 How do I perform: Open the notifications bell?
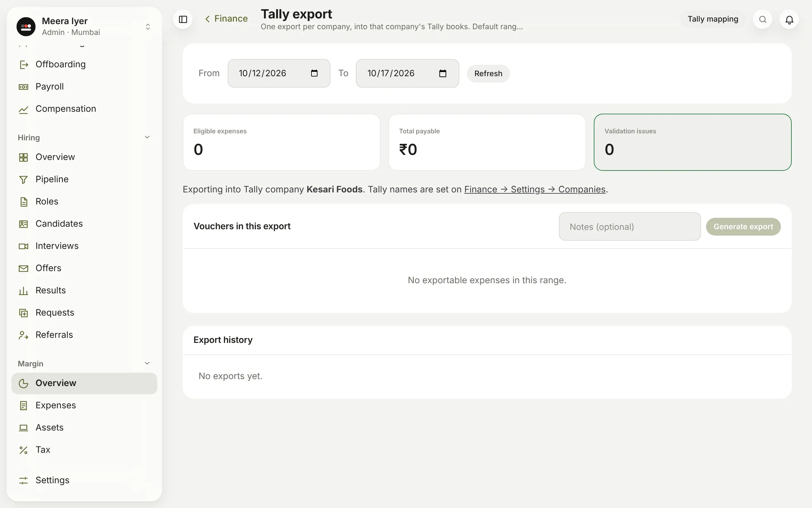coord(789,19)
